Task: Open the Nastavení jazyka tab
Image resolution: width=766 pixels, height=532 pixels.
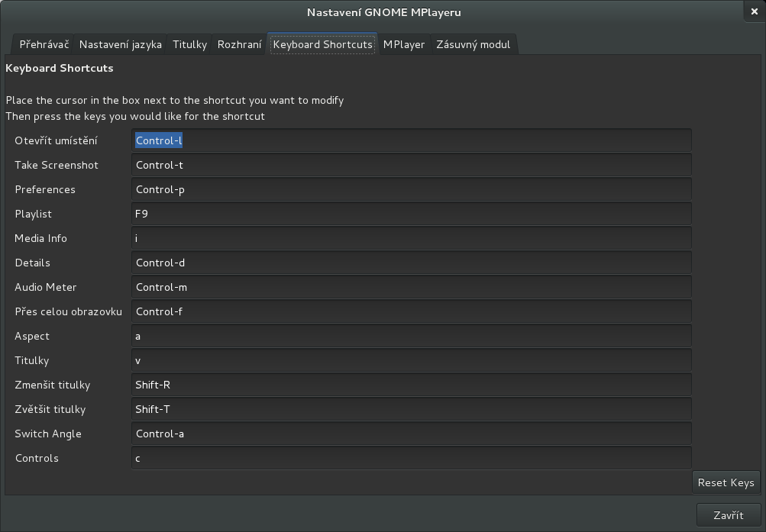Action: [x=120, y=44]
